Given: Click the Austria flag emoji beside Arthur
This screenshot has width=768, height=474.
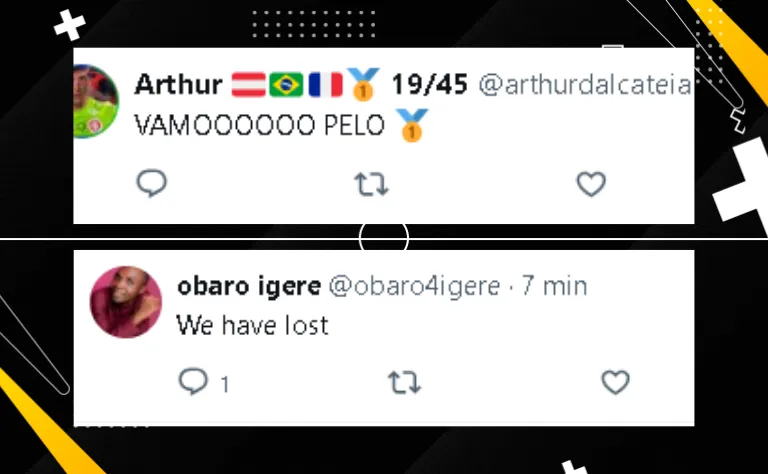Looking at the screenshot, I should pos(248,85).
